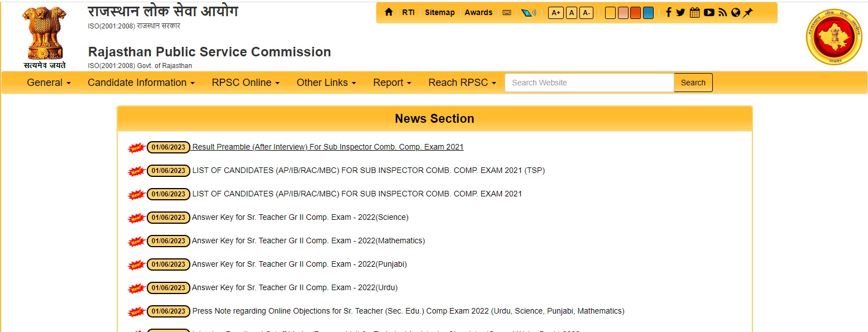This screenshot has width=868, height=332.
Task: Click the keyboard icon in top bar
Action: click(507, 13)
